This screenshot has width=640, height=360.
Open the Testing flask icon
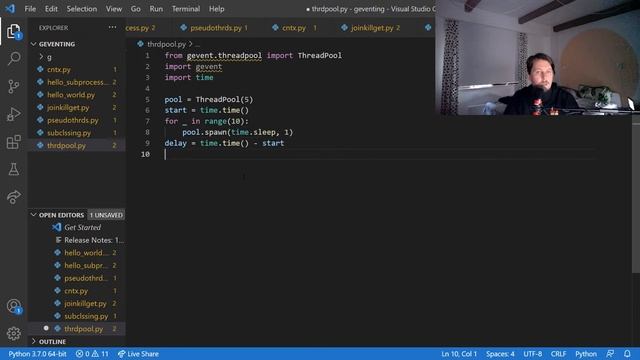[13, 169]
